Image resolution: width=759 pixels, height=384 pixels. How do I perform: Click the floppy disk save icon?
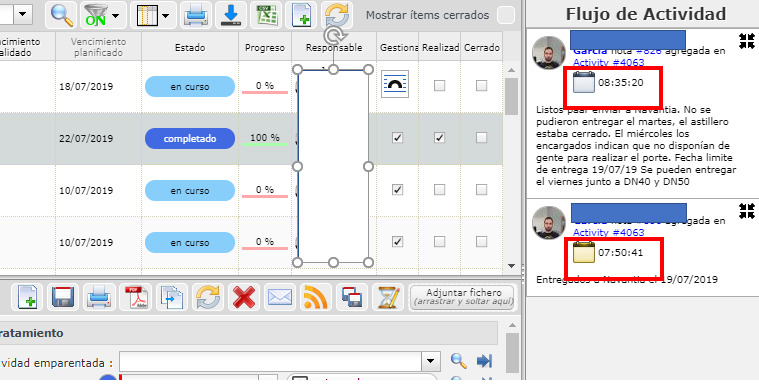pos(63,297)
